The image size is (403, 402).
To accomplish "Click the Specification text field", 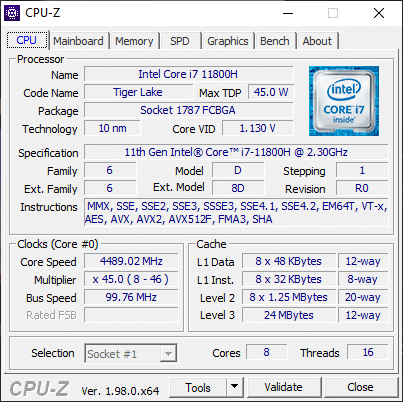I will coord(236,152).
